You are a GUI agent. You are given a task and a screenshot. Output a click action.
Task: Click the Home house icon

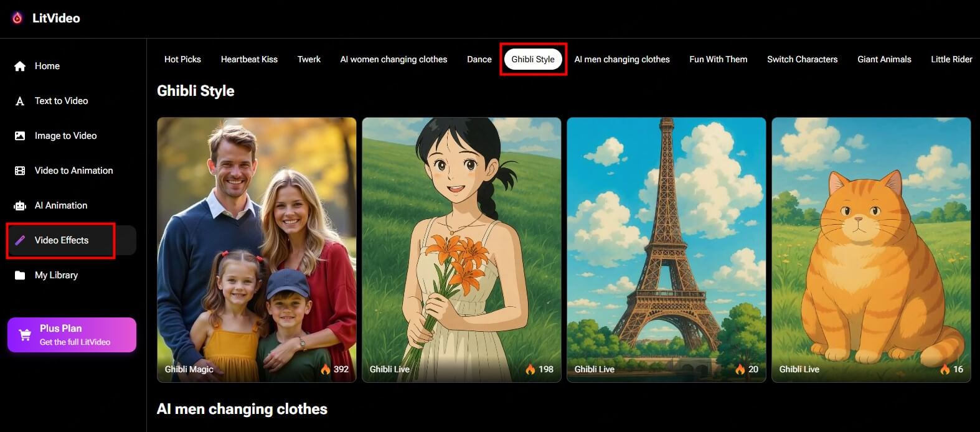click(20, 66)
